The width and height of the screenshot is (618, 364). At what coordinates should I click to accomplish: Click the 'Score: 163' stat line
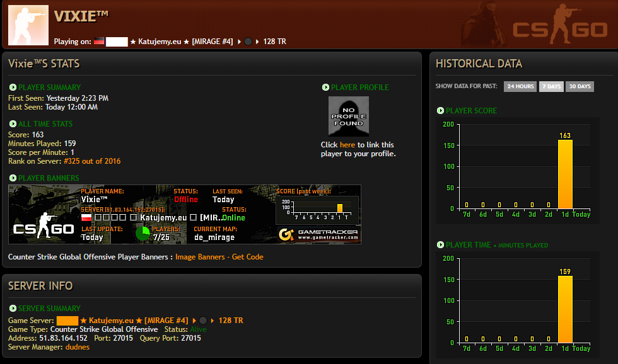pos(26,135)
